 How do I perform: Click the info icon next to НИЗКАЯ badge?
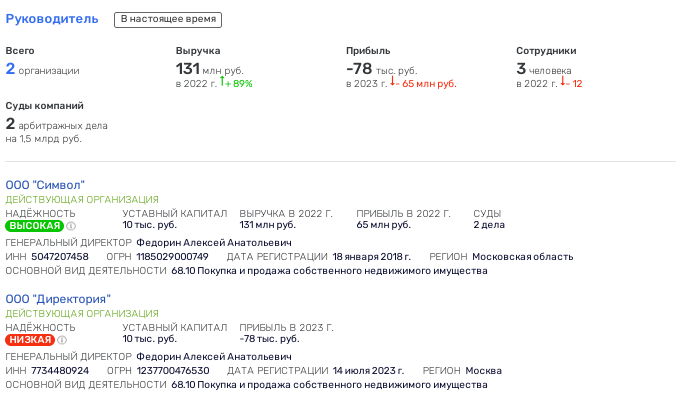coord(62,340)
